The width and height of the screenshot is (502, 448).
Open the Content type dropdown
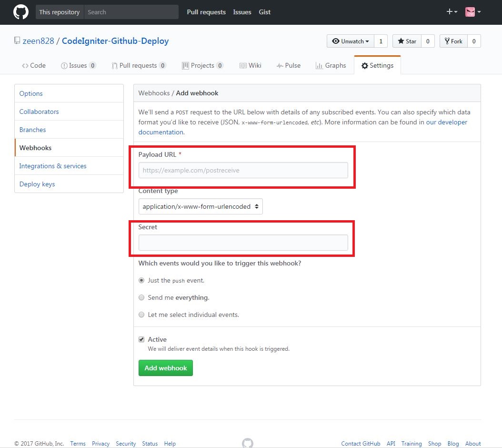(x=201, y=206)
